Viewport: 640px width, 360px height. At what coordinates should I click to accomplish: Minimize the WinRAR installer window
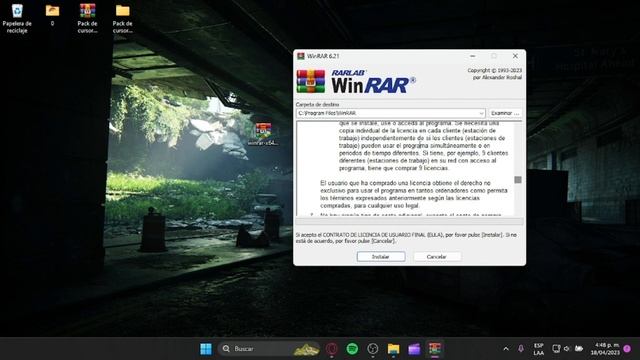[x=473, y=56]
